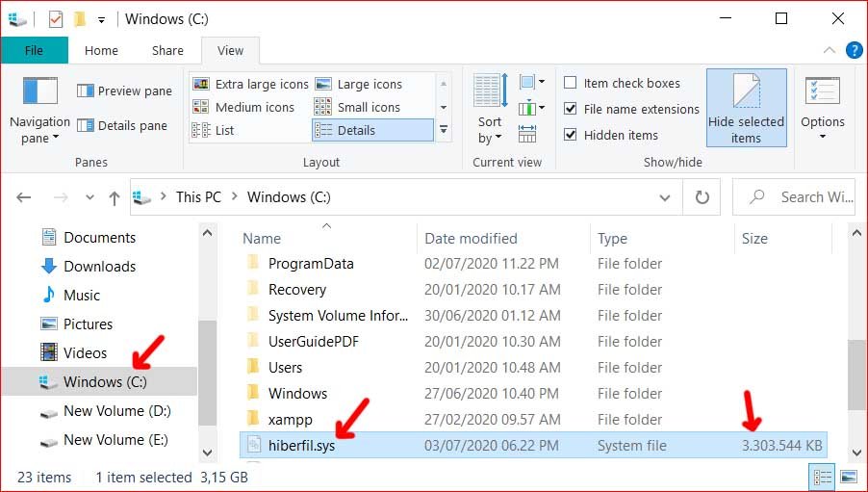
Task: Click This PC in the address bar
Action: tap(198, 197)
